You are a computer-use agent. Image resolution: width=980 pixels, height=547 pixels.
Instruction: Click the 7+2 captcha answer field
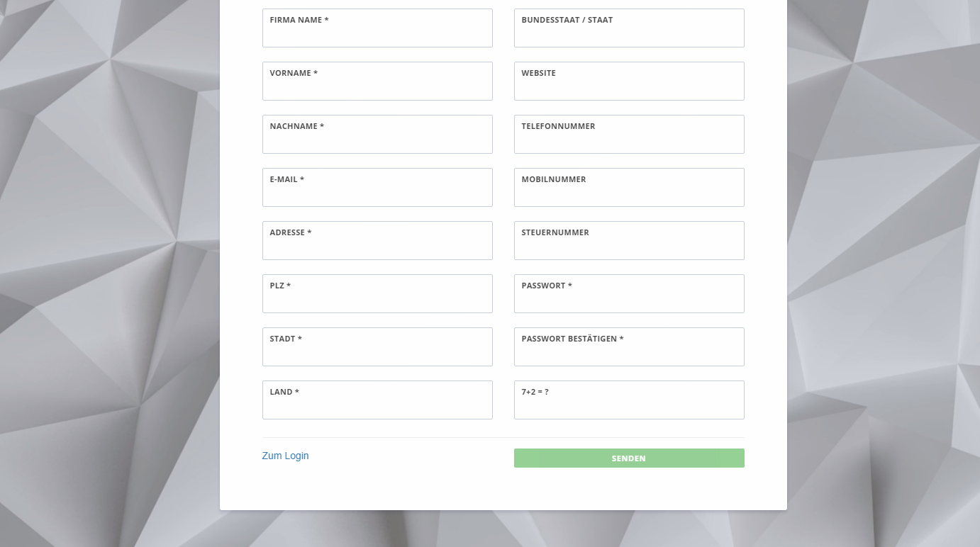(x=629, y=405)
